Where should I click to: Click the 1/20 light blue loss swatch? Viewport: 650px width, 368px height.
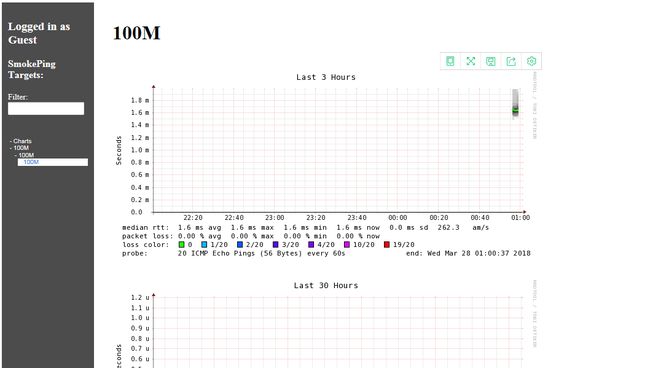tap(204, 245)
